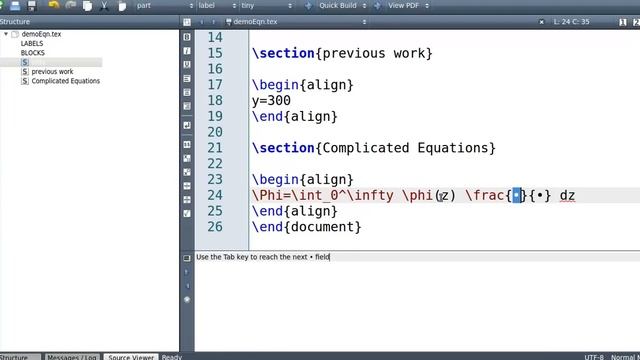This screenshot has height=360, width=640.
Task: Place cursor on 'y=300' line
Action: pyautogui.click(x=271, y=100)
